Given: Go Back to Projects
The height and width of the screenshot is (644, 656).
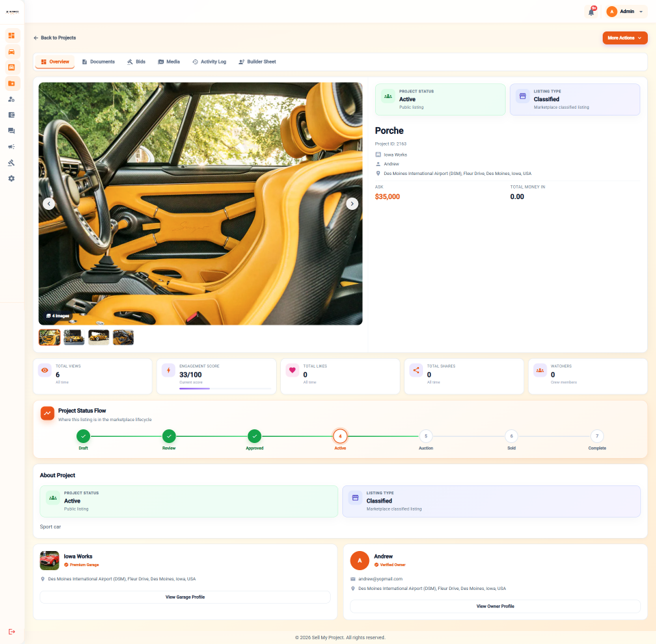Looking at the screenshot, I should [55, 38].
